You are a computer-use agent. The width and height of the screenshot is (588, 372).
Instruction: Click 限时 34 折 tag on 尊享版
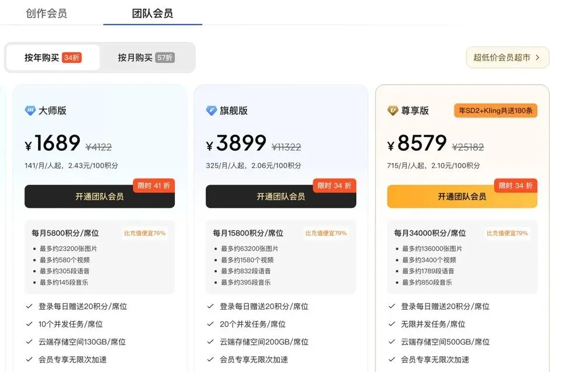coord(516,186)
